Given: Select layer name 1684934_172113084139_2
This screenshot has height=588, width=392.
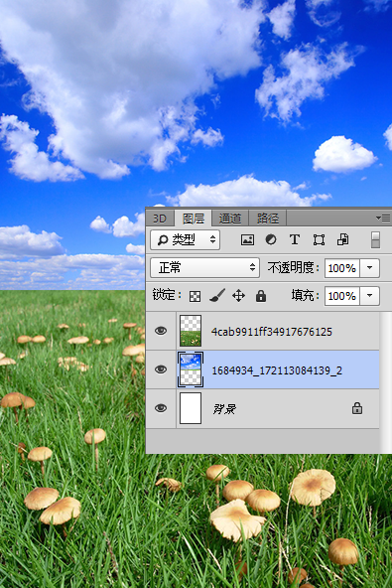Looking at the screenshot, I should point(277,370).
